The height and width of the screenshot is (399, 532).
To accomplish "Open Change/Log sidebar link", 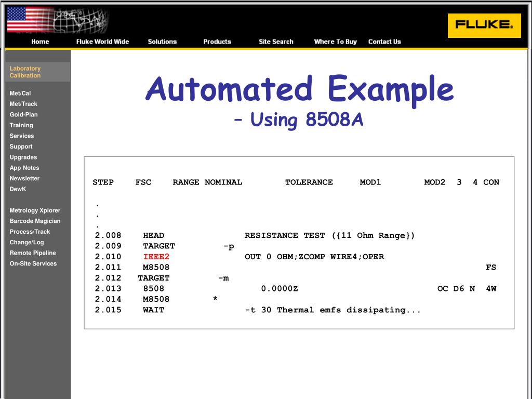I will point(26,242).
